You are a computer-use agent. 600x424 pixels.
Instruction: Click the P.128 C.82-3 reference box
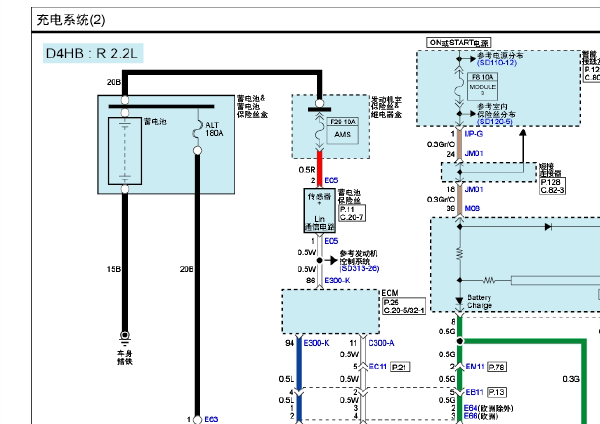(x=552, y=186)
